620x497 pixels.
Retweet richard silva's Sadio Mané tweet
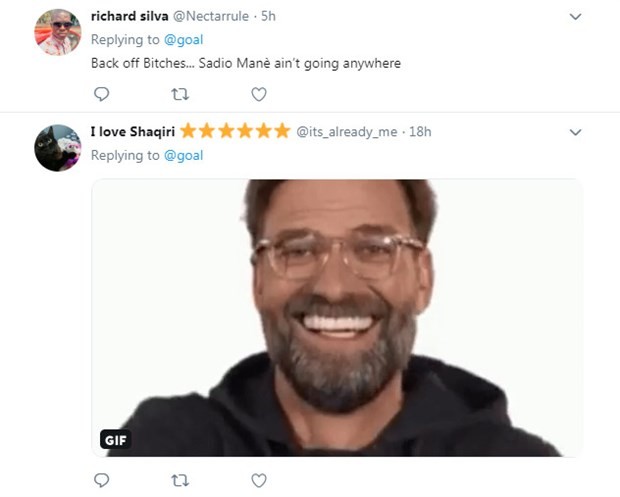click(180, 95)
